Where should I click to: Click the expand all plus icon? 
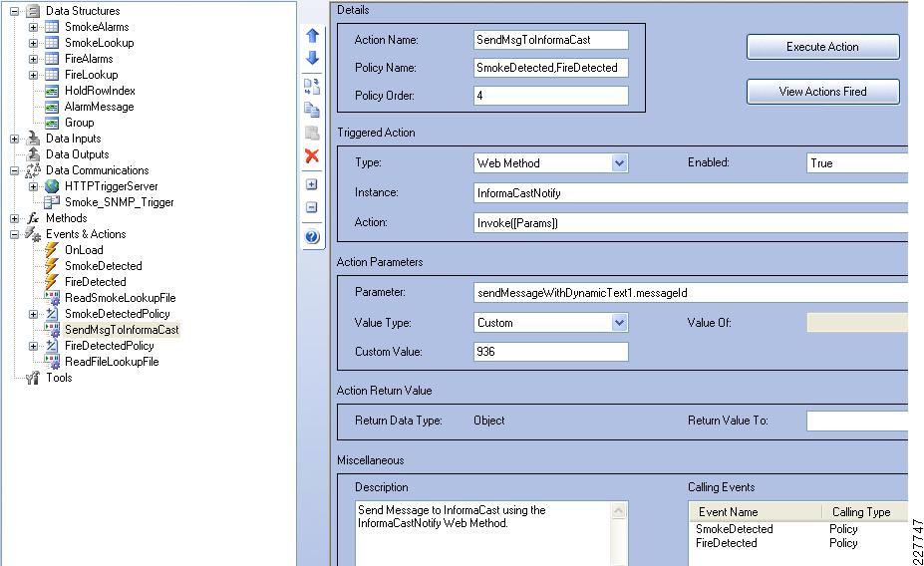pos(312,184)
